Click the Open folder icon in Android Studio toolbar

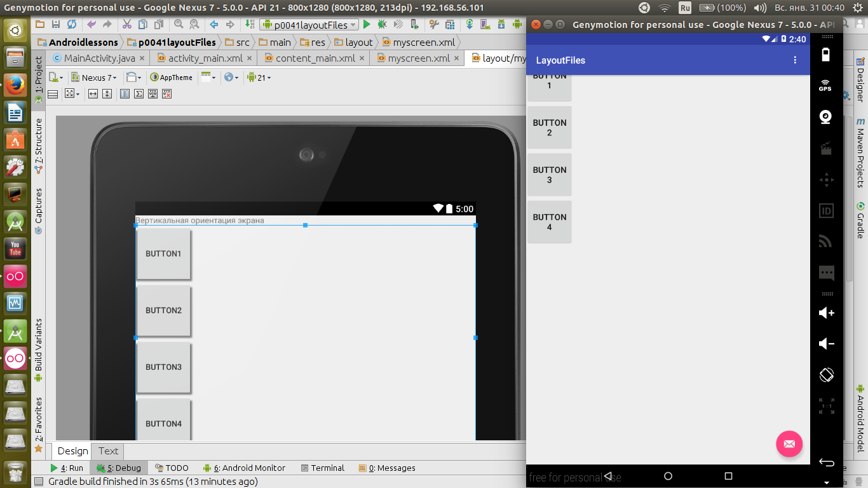(40, 24)
